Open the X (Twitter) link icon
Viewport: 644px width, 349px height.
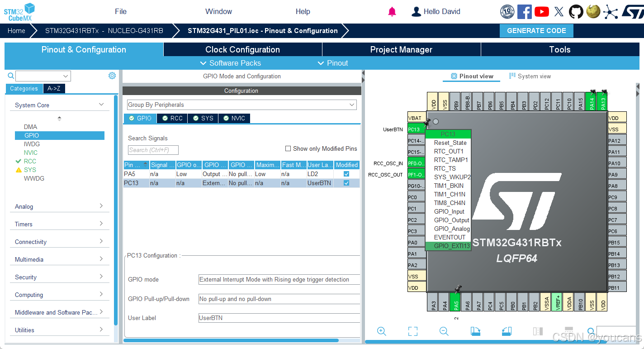pos(559,12)
